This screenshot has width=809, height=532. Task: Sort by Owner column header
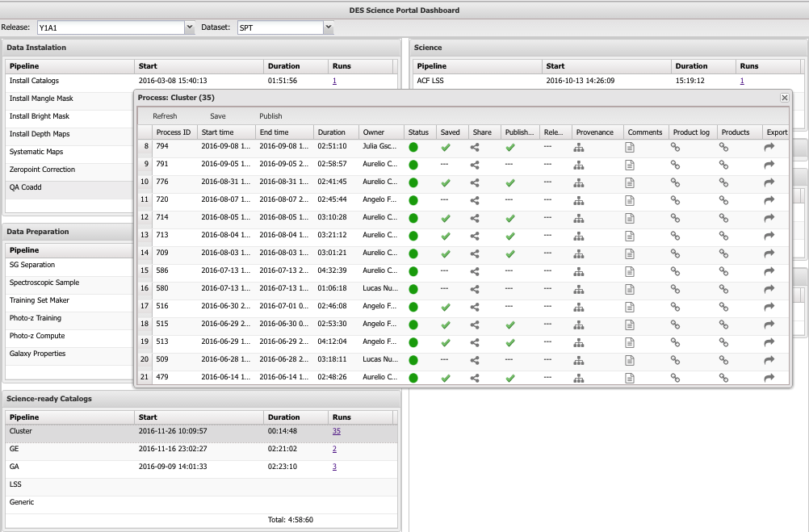coord(381,132)
